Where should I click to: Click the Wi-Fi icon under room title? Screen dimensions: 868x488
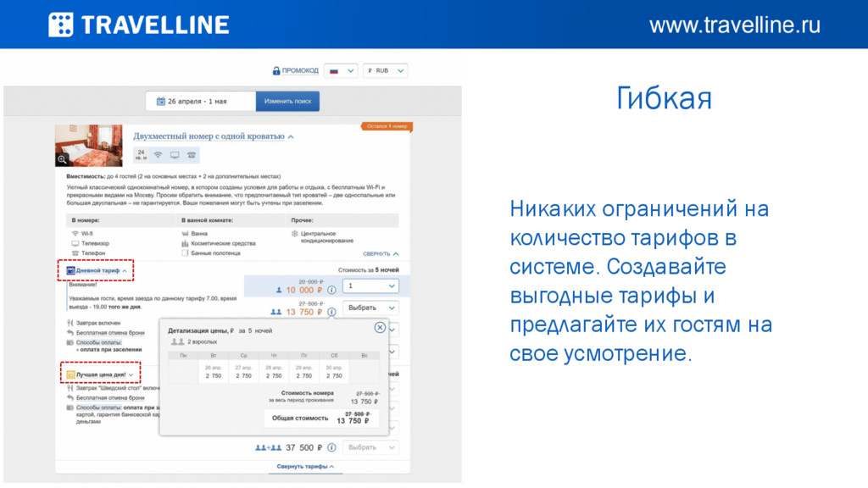(159, 155)
